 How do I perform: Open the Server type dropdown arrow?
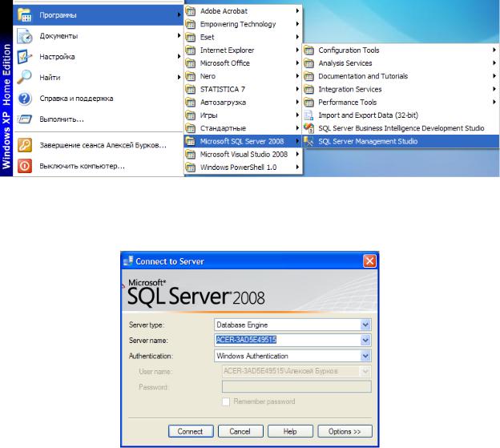[365, 325]
